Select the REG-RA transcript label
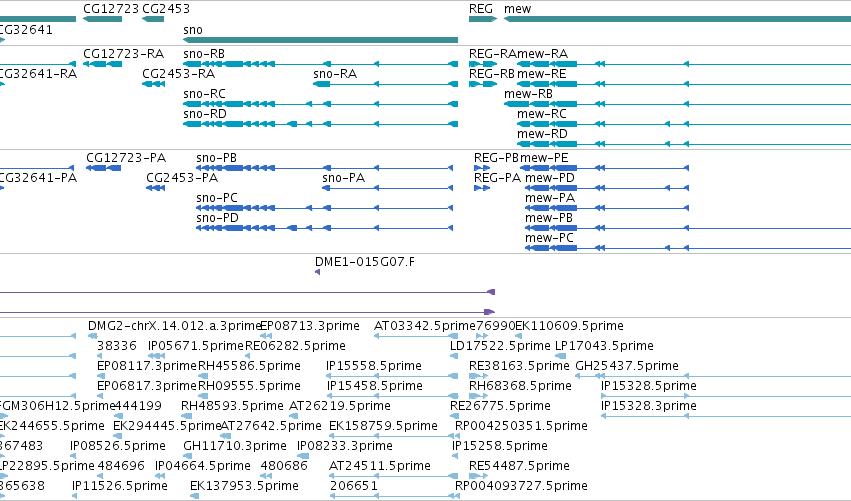The image size is (851, 501). [x=493, y=54]
